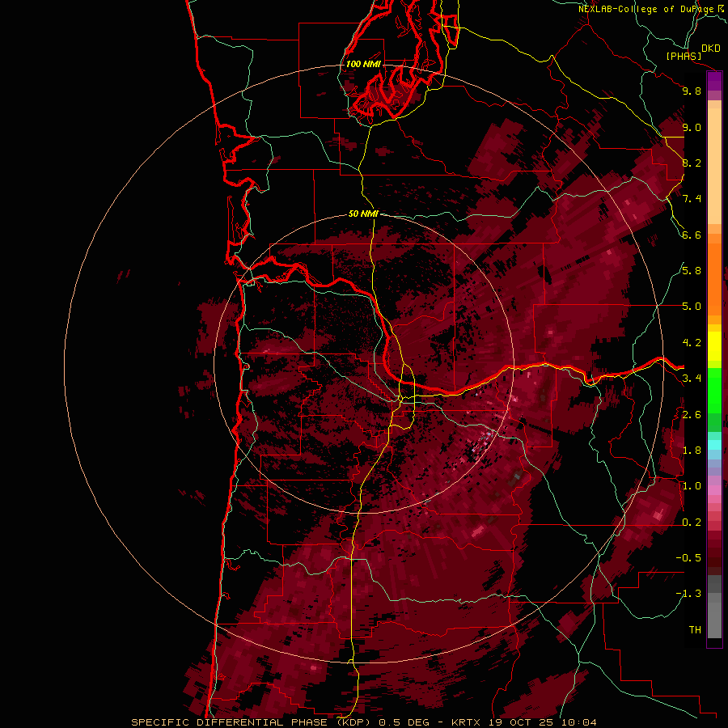Pick the purple segment of the color bar
The image size is (728, 728).
click(714, 81)
